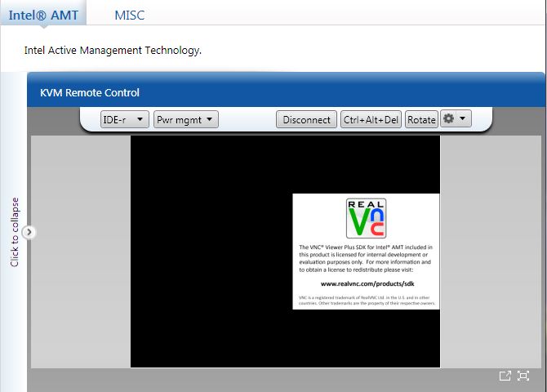Image resolution: width=547 pixels, height=392 pixels.
Task: Collapse the side panel using chevron arrow
Action: [29, 232]
